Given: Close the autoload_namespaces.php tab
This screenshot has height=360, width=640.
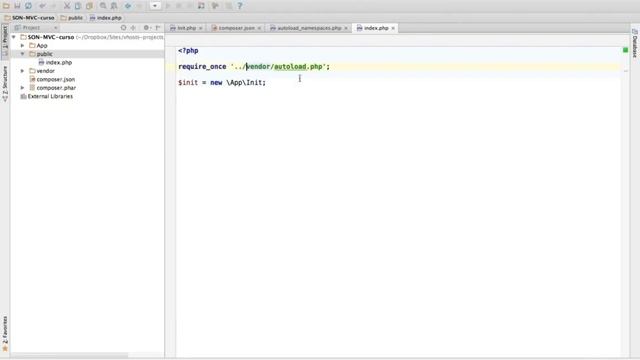Looking at the screenshot, I should [346, 28].
